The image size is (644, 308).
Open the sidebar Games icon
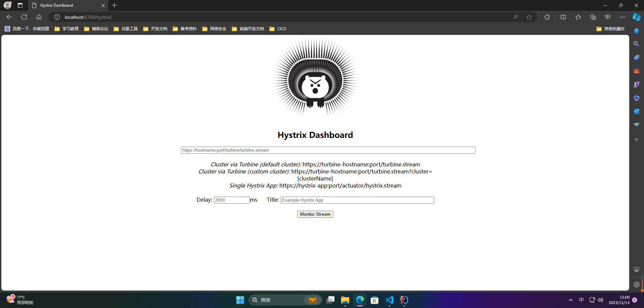coord(636,85)
